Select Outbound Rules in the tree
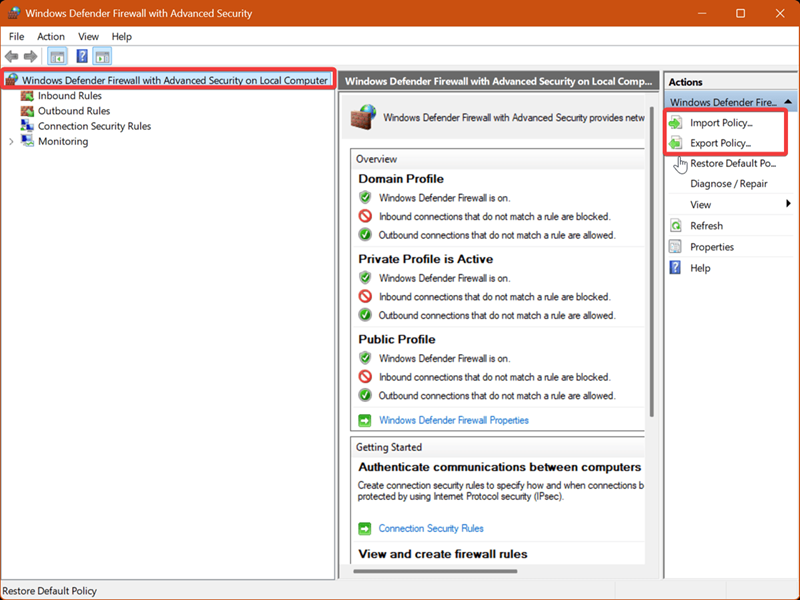This screenshot has width=800, height=600. click(74, 111)
